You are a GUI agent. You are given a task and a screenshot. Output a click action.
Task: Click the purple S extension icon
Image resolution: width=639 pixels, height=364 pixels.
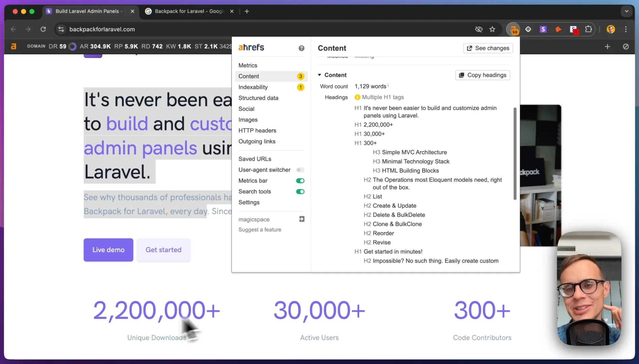(543, 29)
